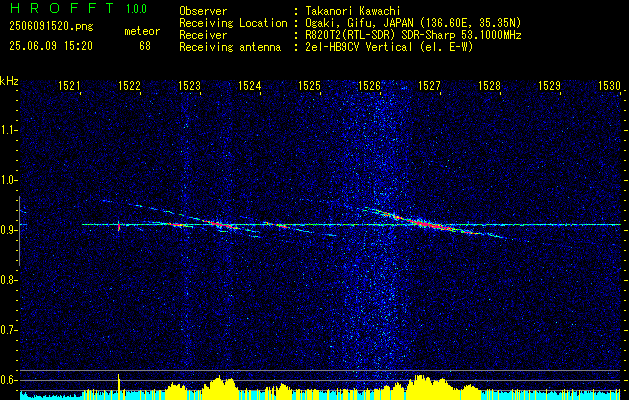This screenshot has width=629, height=400.
Task: Click the 1529 time marker
Action: (549, 85)
